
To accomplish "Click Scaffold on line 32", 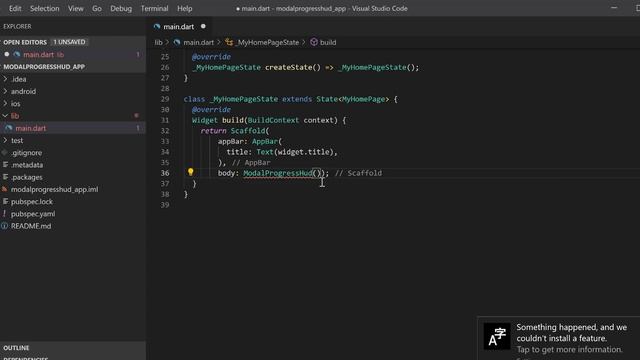I will click(248, 131).
